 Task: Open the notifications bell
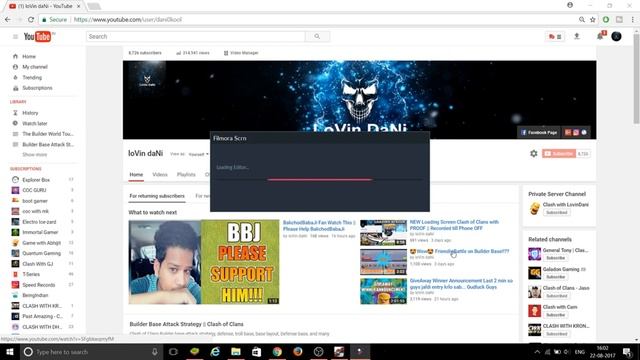[x=600, y=36]
